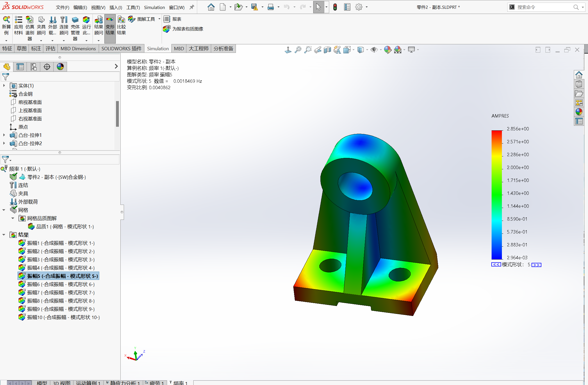Screen dimensions: 588x385
Task: Open Edit Appearance color ball in view toolbar
Action: [x=387, y=50]
